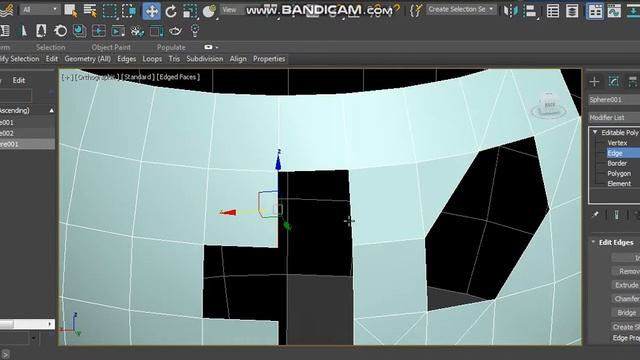Click the lightbulb icon in second toolbar
640x360 pixels.
point(195,31)
